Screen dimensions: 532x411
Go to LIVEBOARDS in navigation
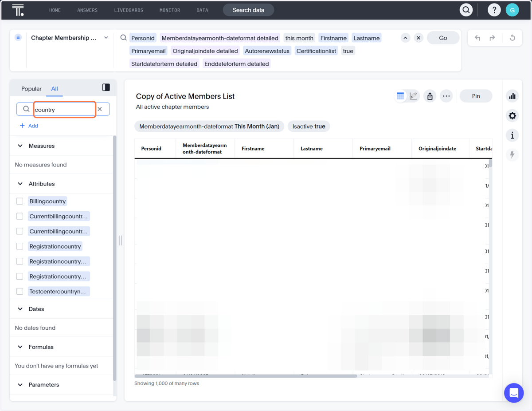tap(129, 10)
